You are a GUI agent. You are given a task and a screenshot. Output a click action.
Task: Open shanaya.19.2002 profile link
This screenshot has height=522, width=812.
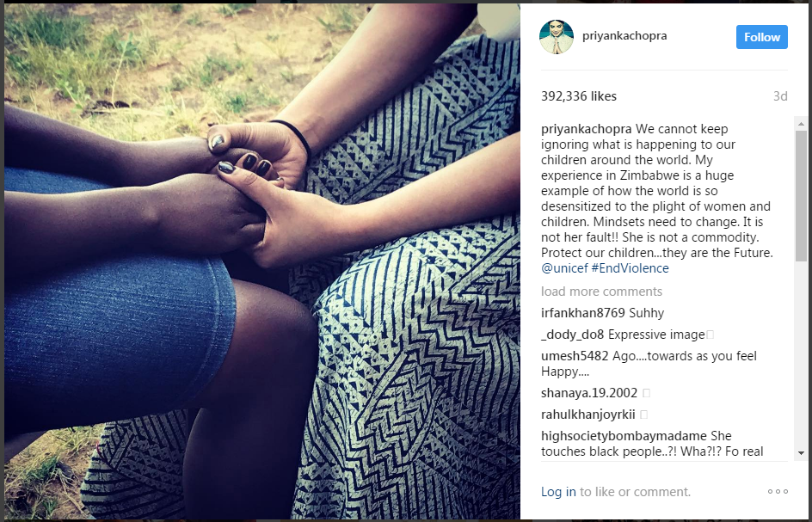click(589, 393)
